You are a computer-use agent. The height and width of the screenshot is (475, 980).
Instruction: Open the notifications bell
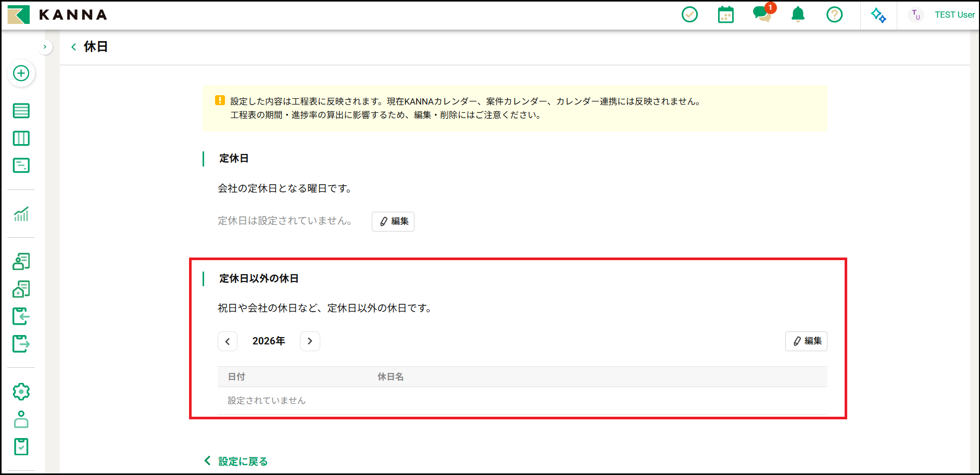coord(798,15)
